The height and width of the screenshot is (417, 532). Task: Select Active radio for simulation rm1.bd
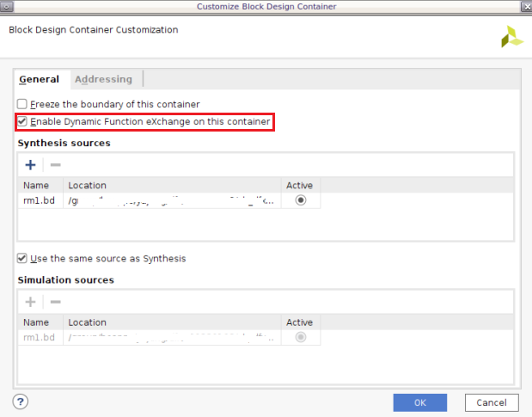pyautogui.click(x=301, y=337)
